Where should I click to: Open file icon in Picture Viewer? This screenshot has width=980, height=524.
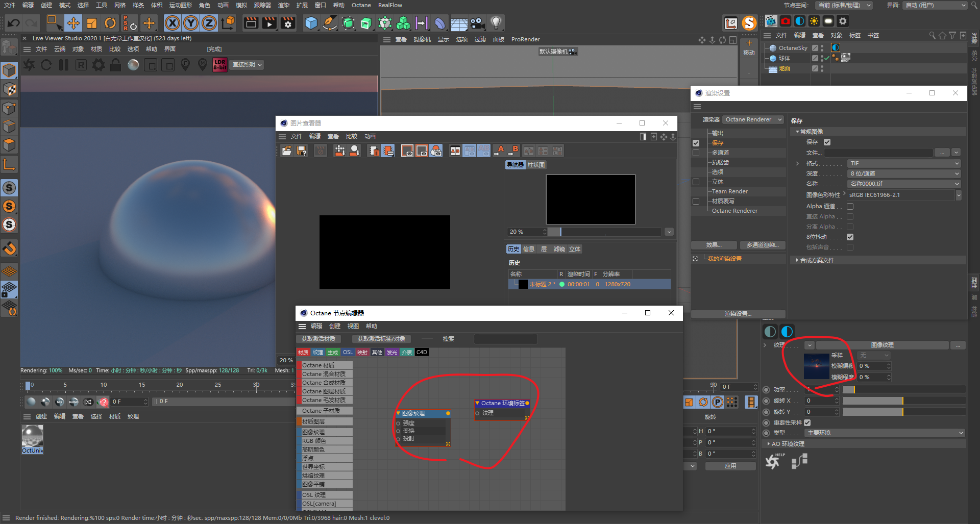tap(287, 151)
